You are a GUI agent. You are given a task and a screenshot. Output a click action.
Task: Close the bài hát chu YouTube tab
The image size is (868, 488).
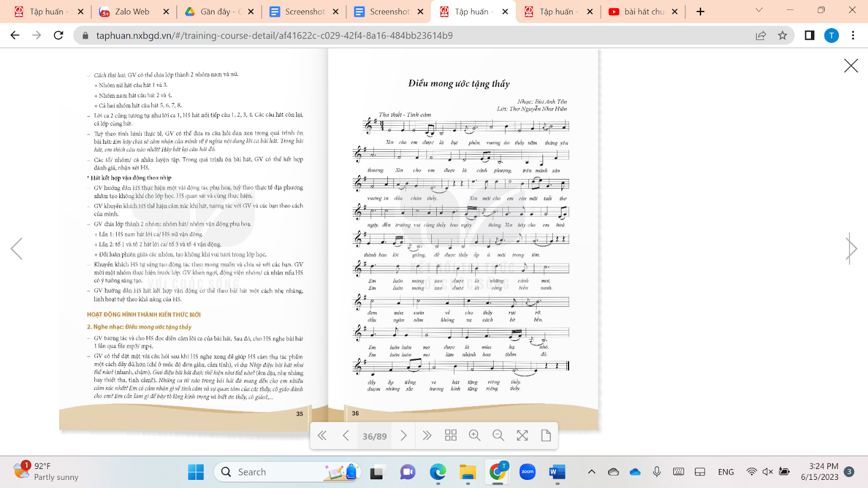pos(674,11)
